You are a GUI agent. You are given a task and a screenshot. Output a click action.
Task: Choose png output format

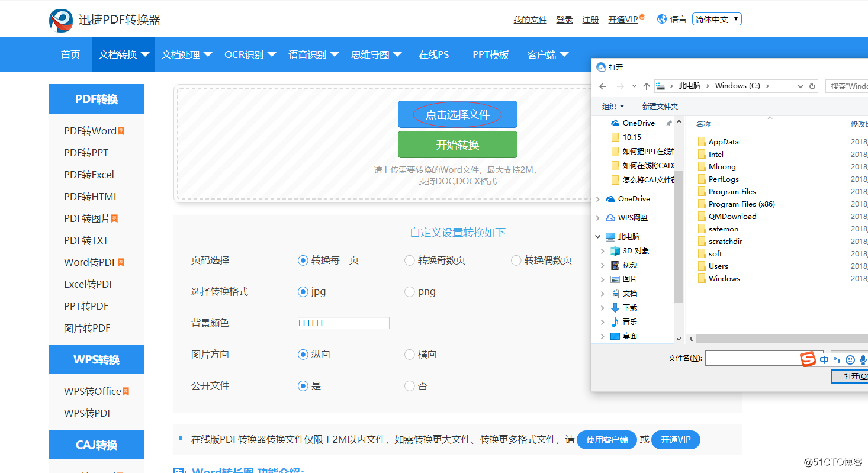(x=409, y=292)
